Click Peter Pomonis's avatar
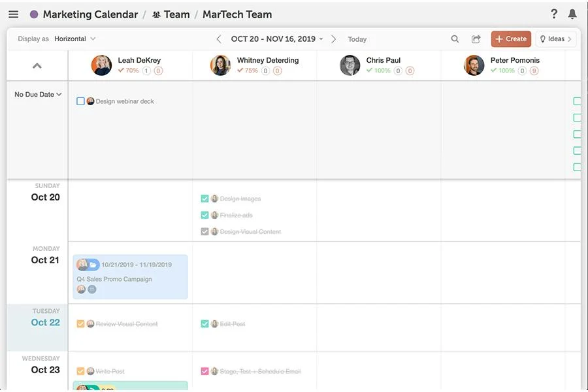 474,65
